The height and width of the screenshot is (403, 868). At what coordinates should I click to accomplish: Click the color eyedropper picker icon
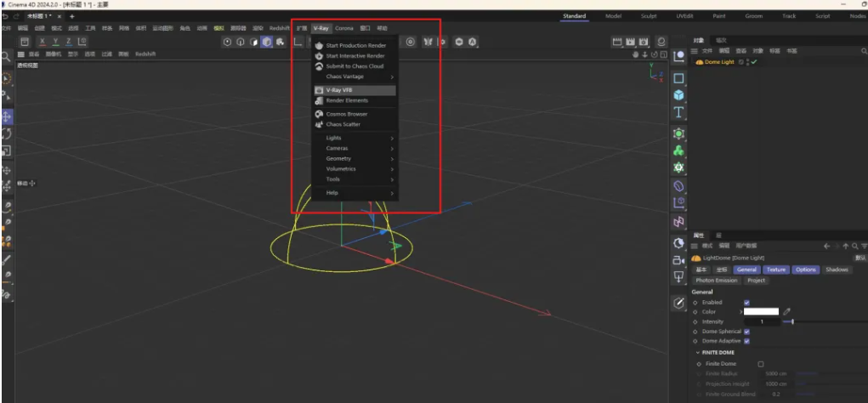(786, 312)
